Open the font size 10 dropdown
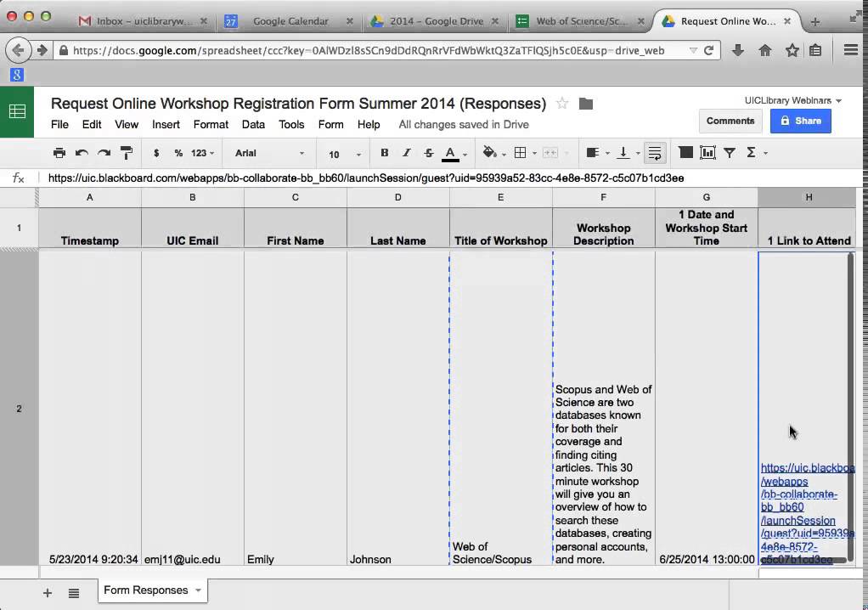Viewport: 868px width, 610px height. pyautogui.click(x=344, y=155)
